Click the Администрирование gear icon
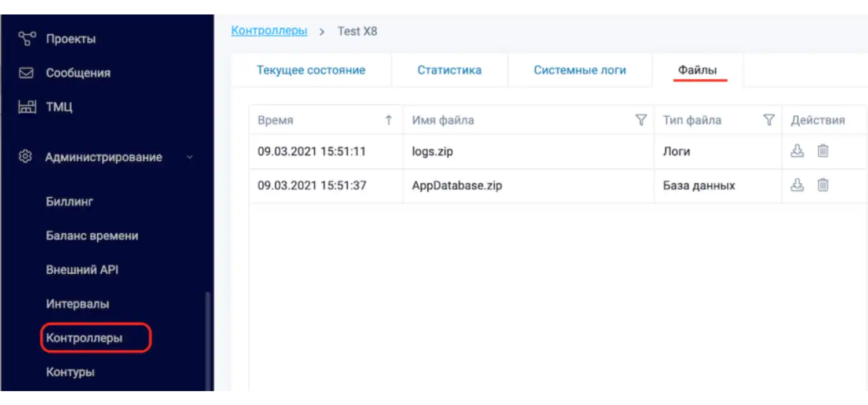This screenshot has width=868, height=405. click(x=25, y=157)
